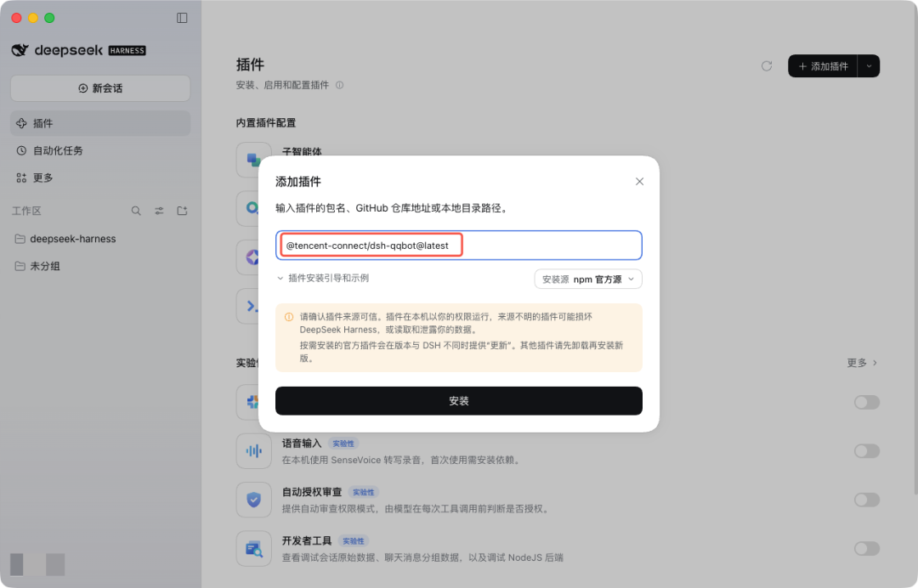Start a new conversation with 新会话
This screenshot has width=918, height=588.
coord(100,88)
